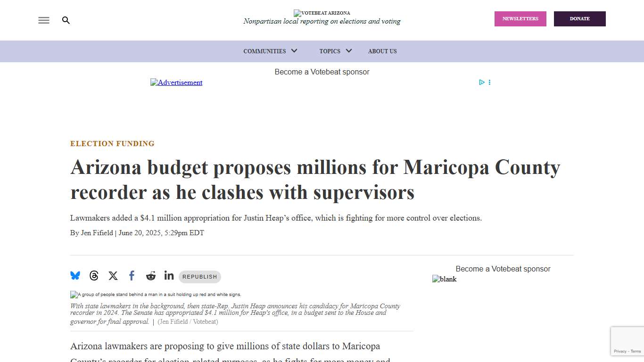The width and height of the screenshot is (644, 362).
Task: Click Become a Votebeat sponsor
Action: coord(322,72)
